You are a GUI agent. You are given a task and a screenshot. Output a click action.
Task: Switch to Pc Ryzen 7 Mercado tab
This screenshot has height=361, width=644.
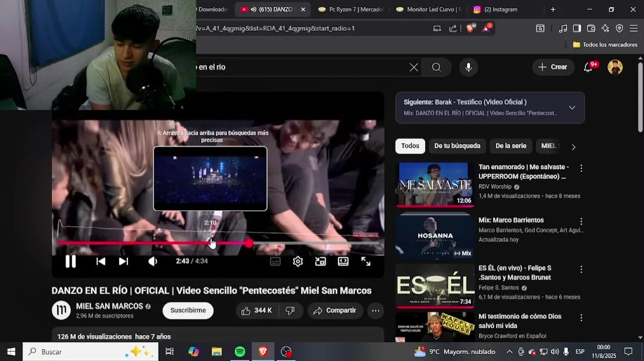click(x=351, y=10)
